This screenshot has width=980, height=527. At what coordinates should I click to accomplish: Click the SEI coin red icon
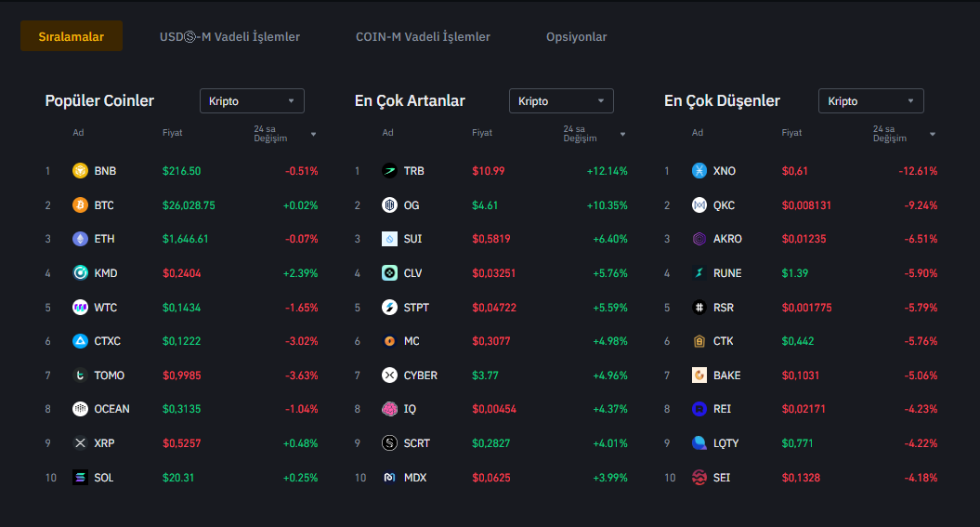click(699, 478)
